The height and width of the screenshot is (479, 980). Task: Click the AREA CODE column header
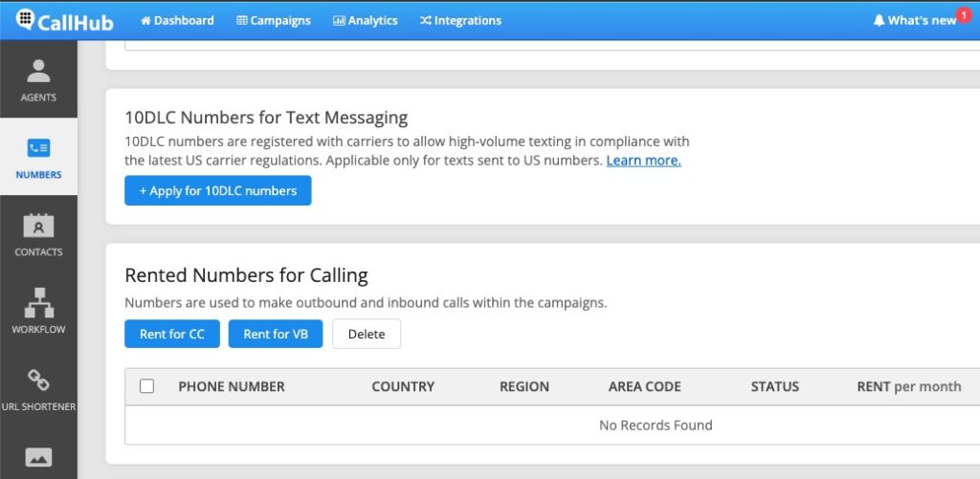point(645,386)
